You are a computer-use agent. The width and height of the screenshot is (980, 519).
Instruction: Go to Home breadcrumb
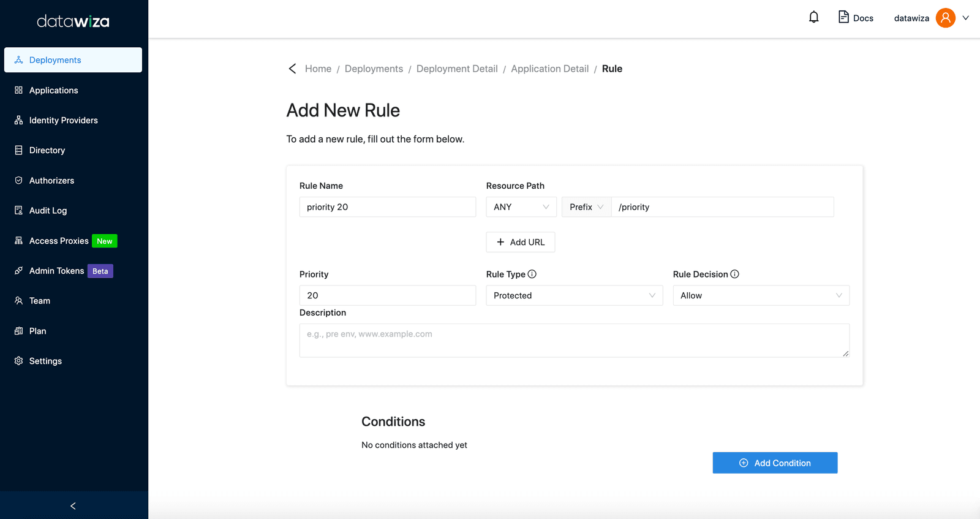click(318, 69)
